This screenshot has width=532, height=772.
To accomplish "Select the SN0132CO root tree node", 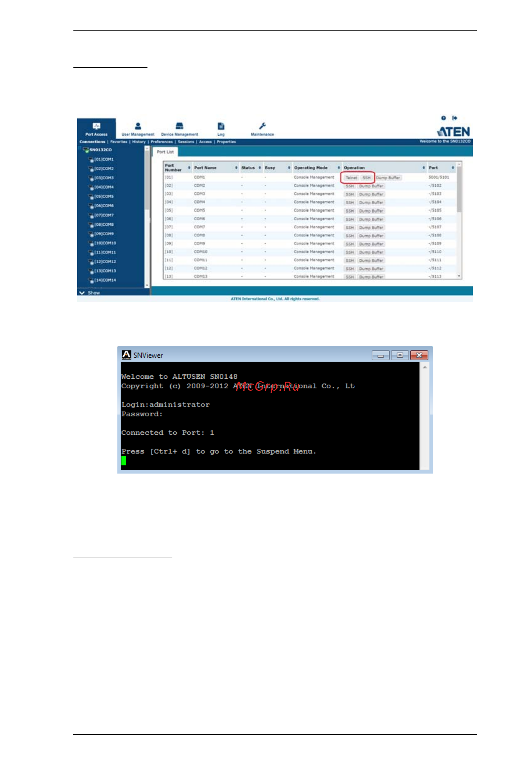I will 100,150.
